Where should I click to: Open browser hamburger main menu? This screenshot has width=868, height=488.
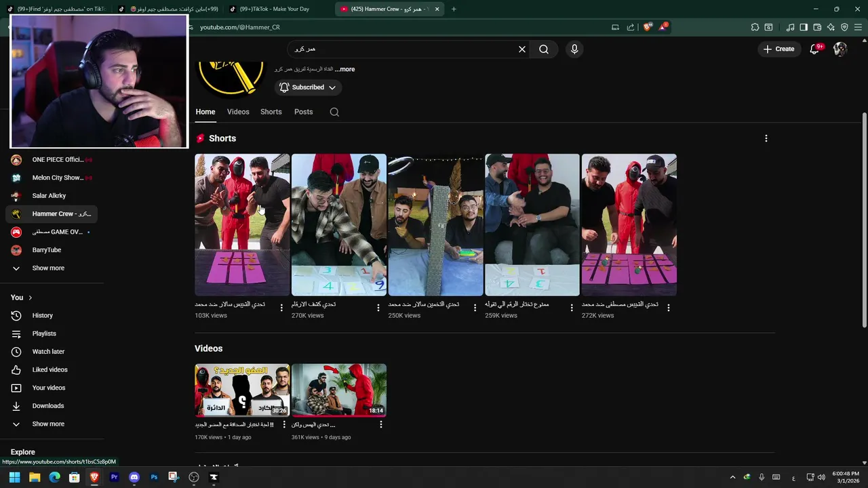[858, 27]
